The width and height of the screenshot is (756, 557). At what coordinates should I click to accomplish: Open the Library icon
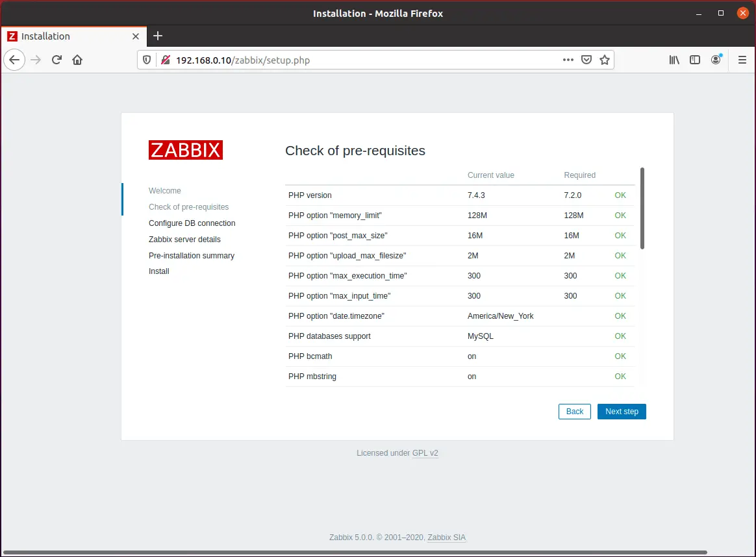674,60
